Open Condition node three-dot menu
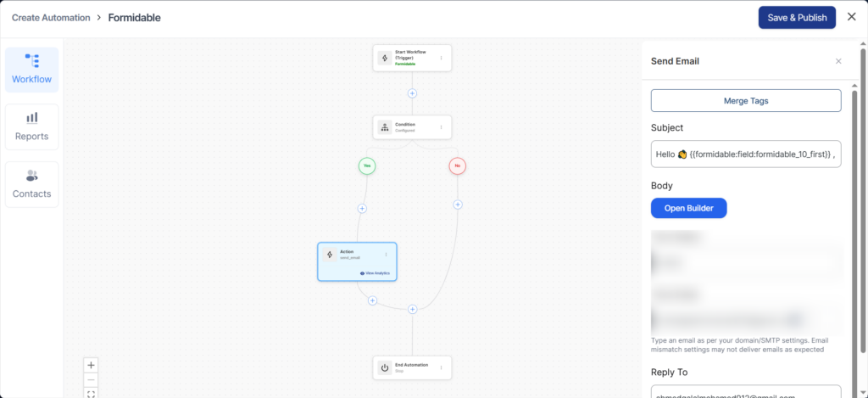868x398 pixels. click(x=441, y=128)
